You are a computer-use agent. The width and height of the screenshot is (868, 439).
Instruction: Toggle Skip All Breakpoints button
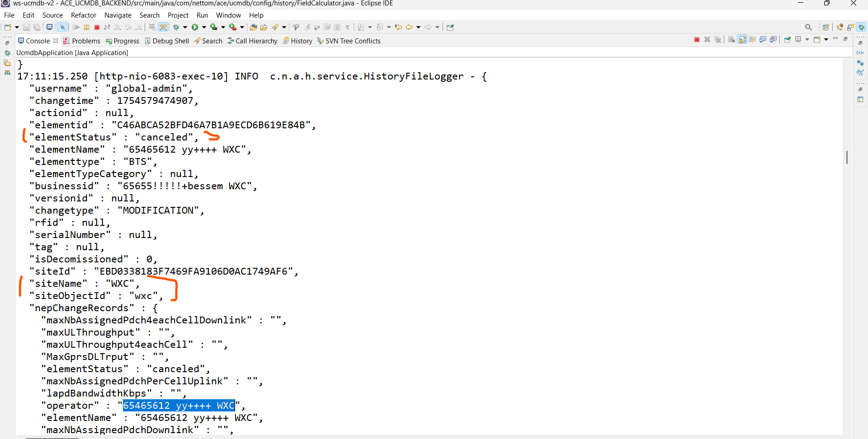click(x=62, y=27)
